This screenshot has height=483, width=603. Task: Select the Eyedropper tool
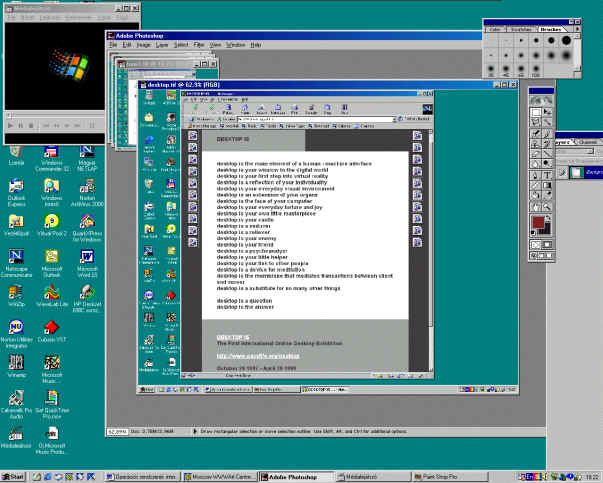point(547,195)
